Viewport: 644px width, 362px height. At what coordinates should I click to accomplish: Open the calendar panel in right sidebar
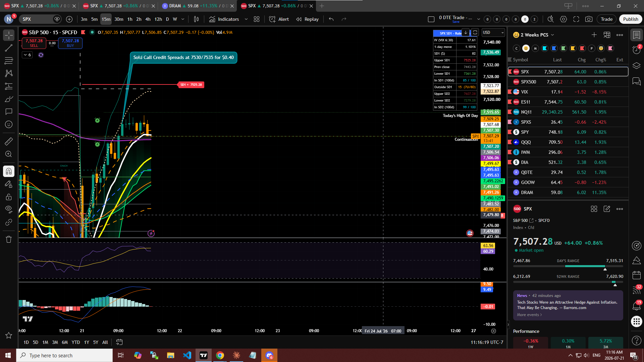click(x=636, y=275)
